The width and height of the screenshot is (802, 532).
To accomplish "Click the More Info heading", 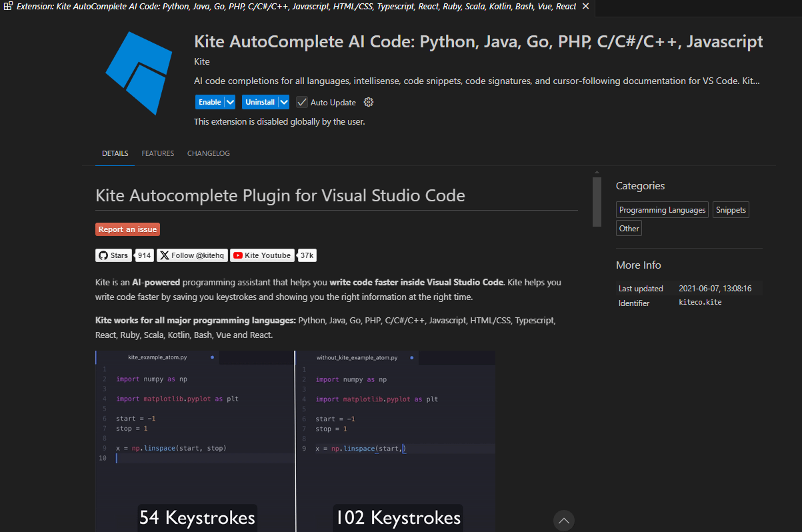I will (x=639, y=265).
